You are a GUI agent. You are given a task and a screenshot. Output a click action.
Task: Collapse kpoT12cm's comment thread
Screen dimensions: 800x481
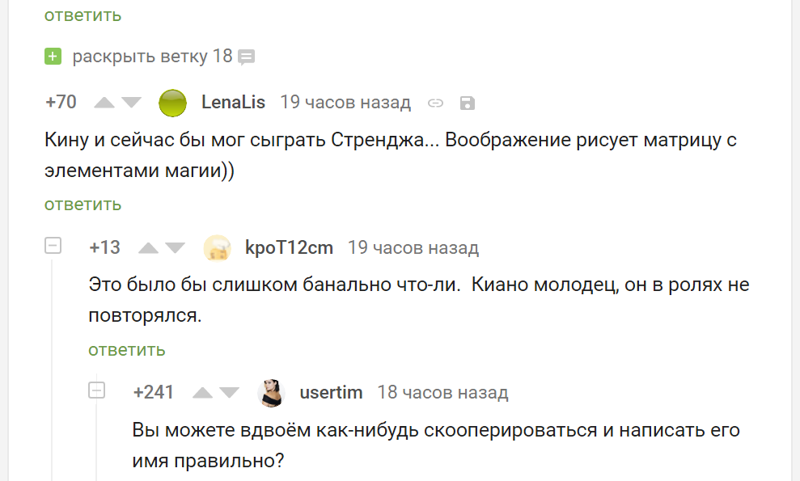click(x=53, y=246)
